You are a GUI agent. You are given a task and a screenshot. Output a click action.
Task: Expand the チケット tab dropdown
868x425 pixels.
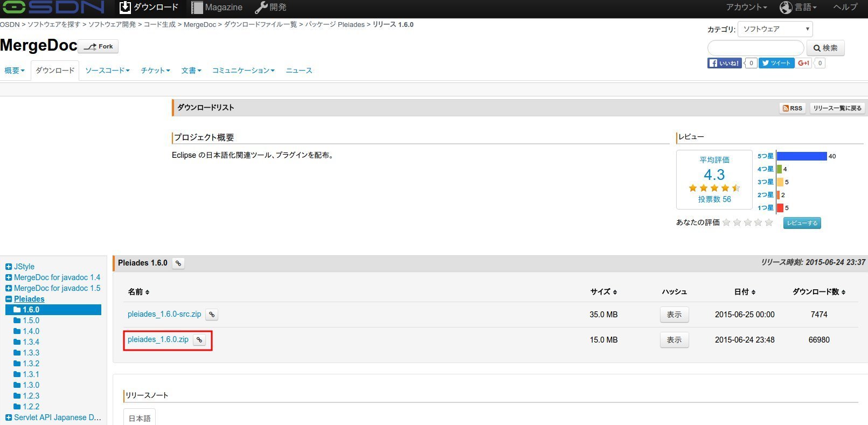pos(155,71)
